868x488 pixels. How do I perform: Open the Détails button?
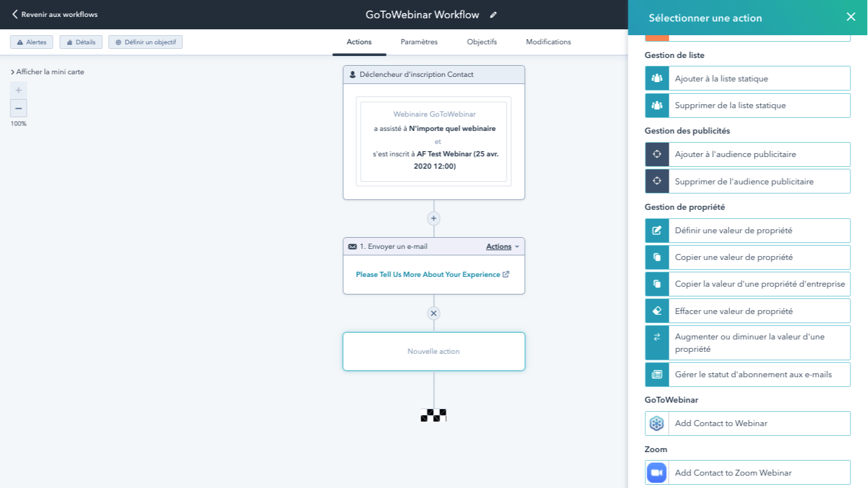(81, 42)
